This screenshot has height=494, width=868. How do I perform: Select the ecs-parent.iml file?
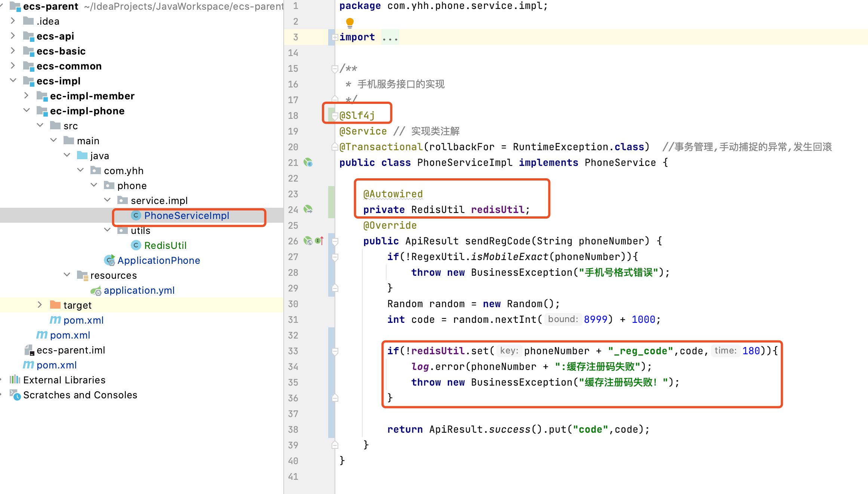(x=71, y=350)
